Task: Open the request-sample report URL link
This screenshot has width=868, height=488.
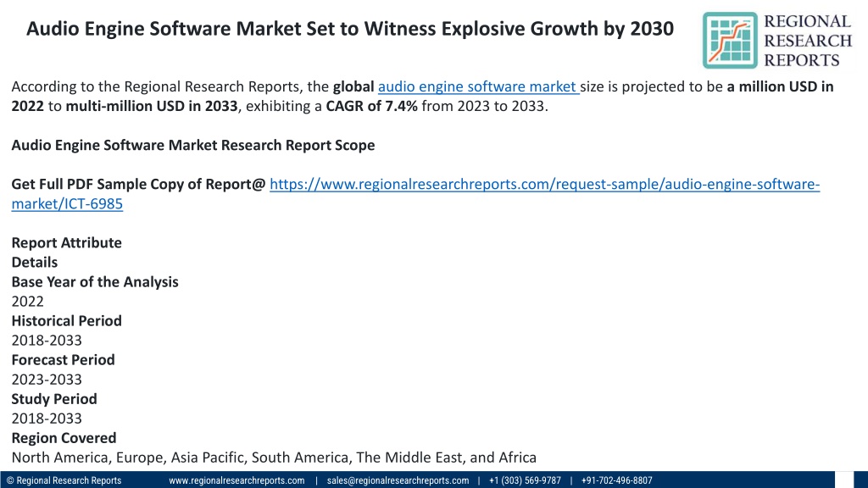Action: click(x=415, y=194)
